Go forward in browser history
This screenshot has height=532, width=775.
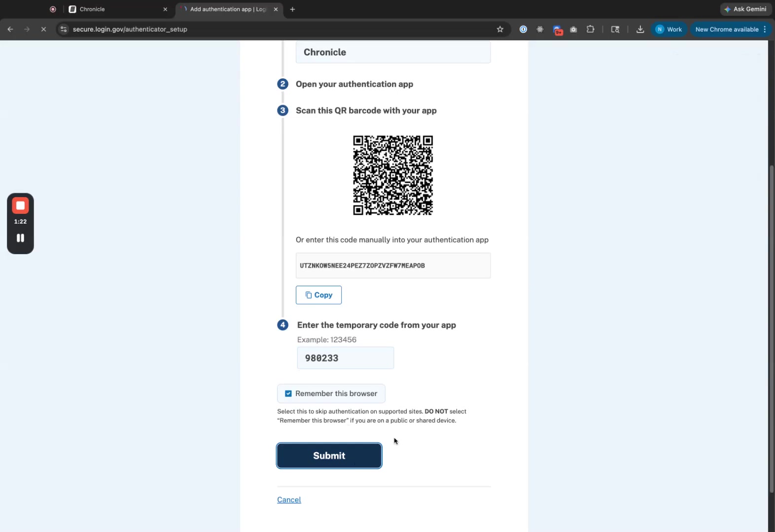point(27,30)
